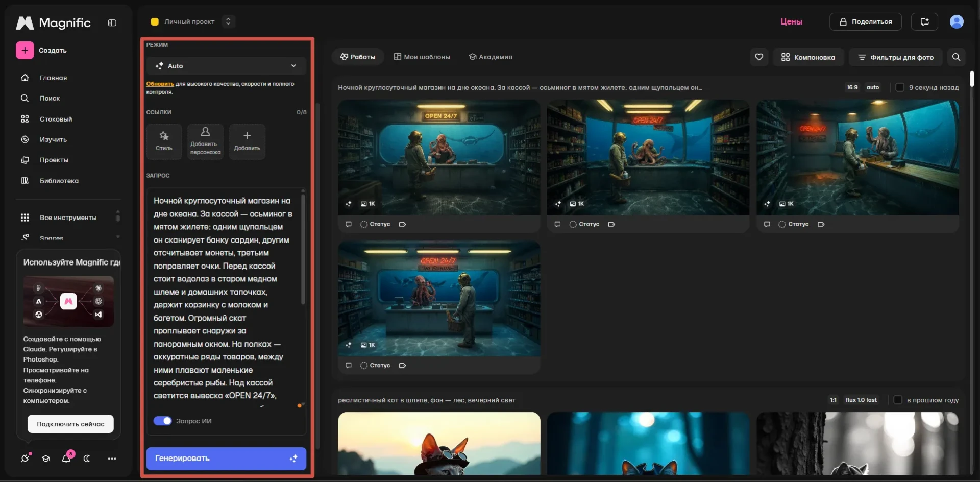Check the box beside 9 секунд назад

tap(899, 87)
